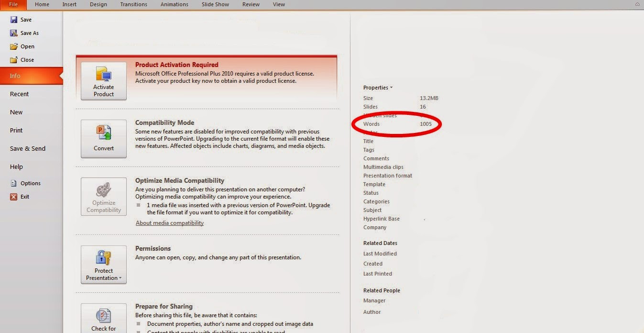Click the Manager field under Related People

(x=374, y=300)
